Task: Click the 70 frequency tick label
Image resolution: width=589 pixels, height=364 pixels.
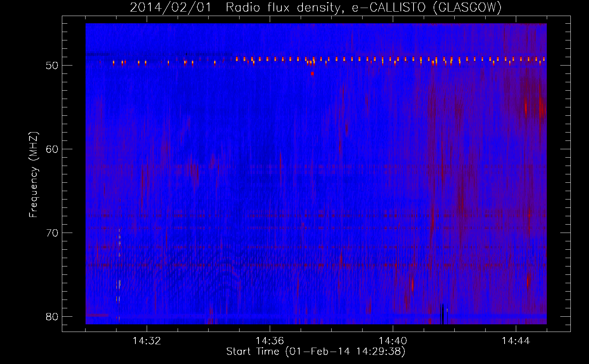Action: [52, 233]
